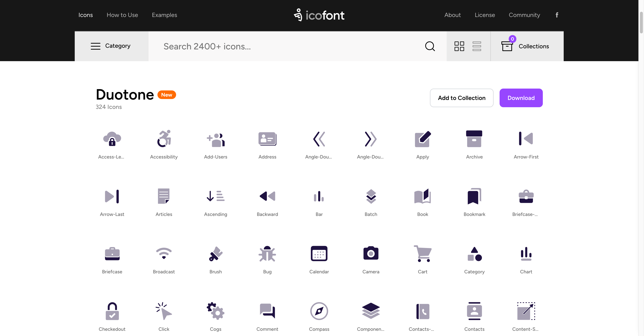Pick the Click cursor icon

point(164,311)
